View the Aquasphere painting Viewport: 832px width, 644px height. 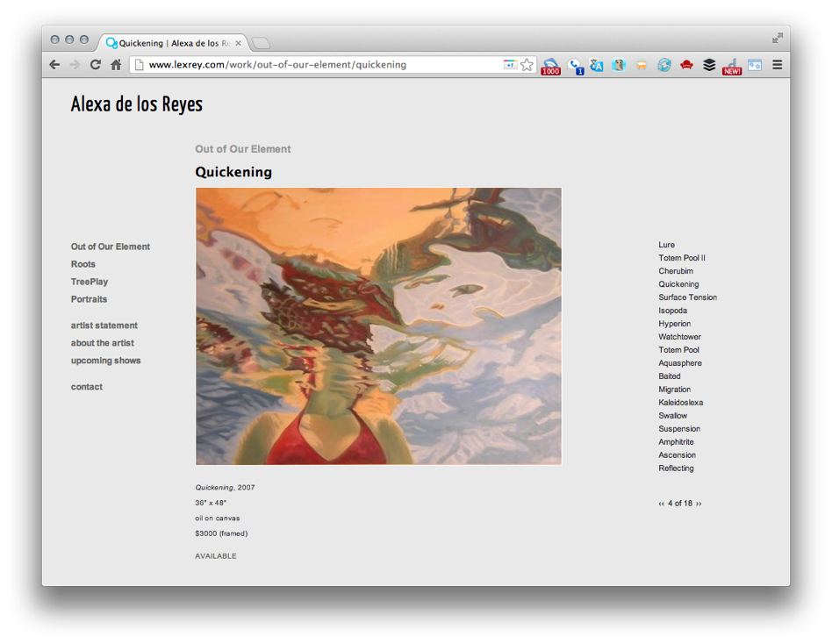(680, 363)
